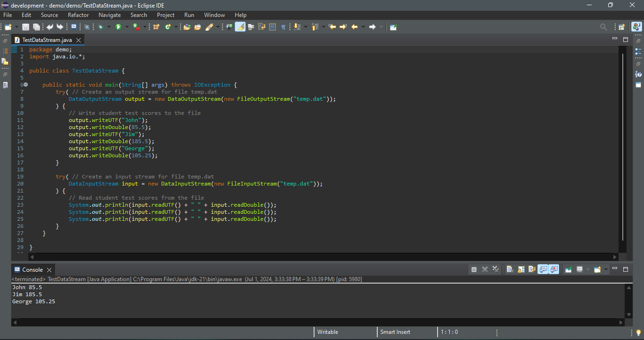Close the Console view tab
The image size is (644, 340).
pyautogui.click(x=50, y=270)
